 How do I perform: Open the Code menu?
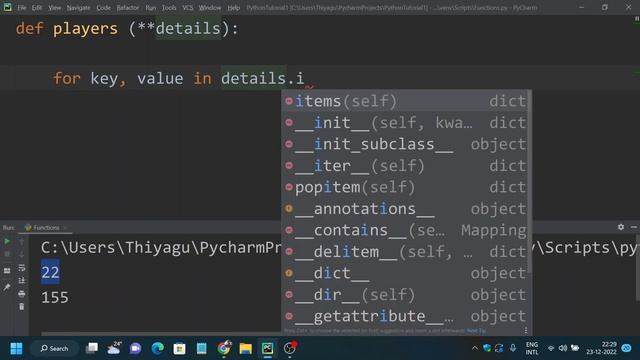[x=103, y=8]
